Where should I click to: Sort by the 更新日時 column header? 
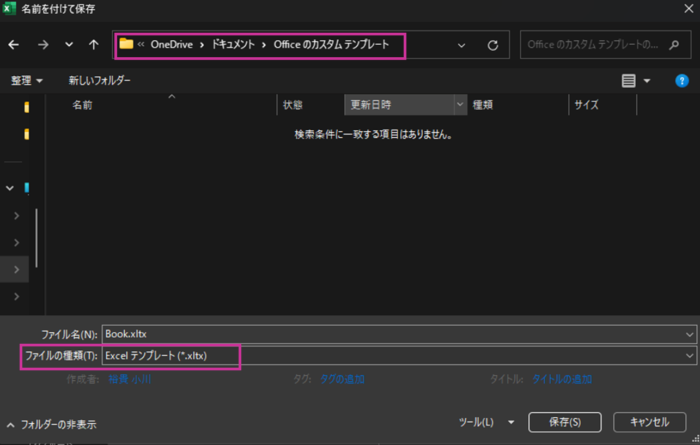pyautogui.click(x=398, y=104)
